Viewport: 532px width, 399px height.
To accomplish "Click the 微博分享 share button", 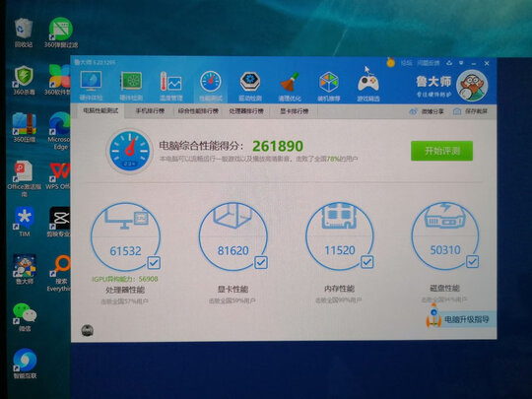I will click(427, 111).
